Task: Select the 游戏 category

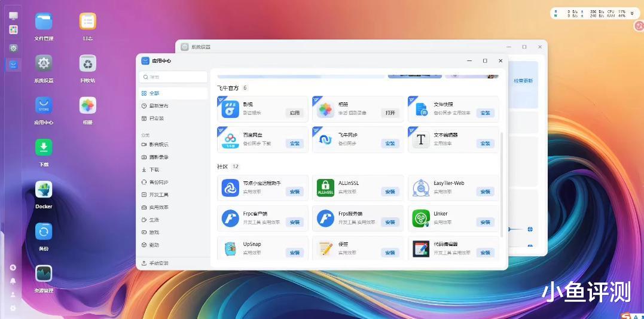Action: 173,232
